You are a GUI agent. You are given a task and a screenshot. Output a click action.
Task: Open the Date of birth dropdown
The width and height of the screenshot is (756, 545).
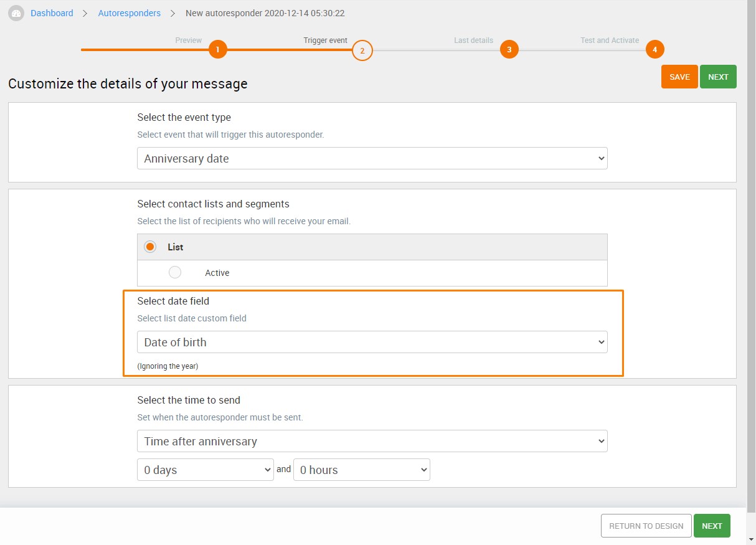tap(372, 342)
